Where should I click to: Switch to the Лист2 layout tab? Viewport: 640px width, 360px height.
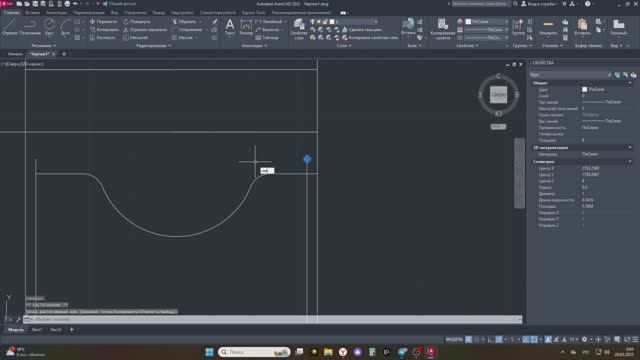56,330
